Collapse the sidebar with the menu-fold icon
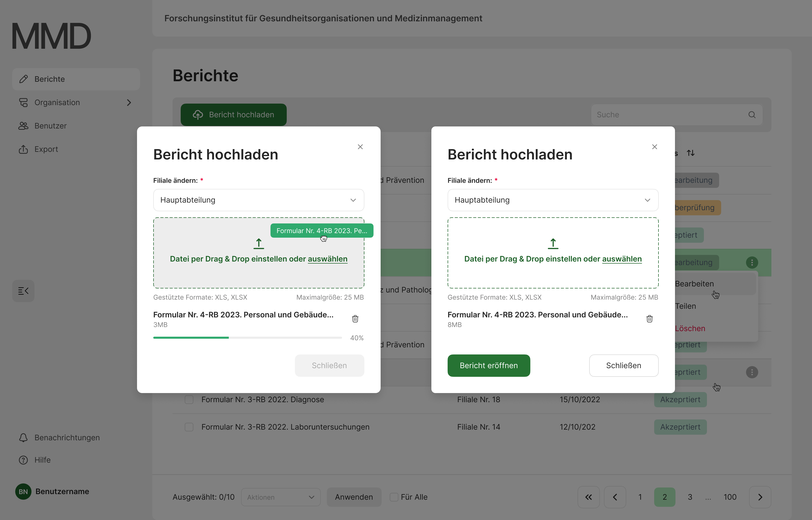The width and height of the screenshot is (812, 520). coord(23,291)
